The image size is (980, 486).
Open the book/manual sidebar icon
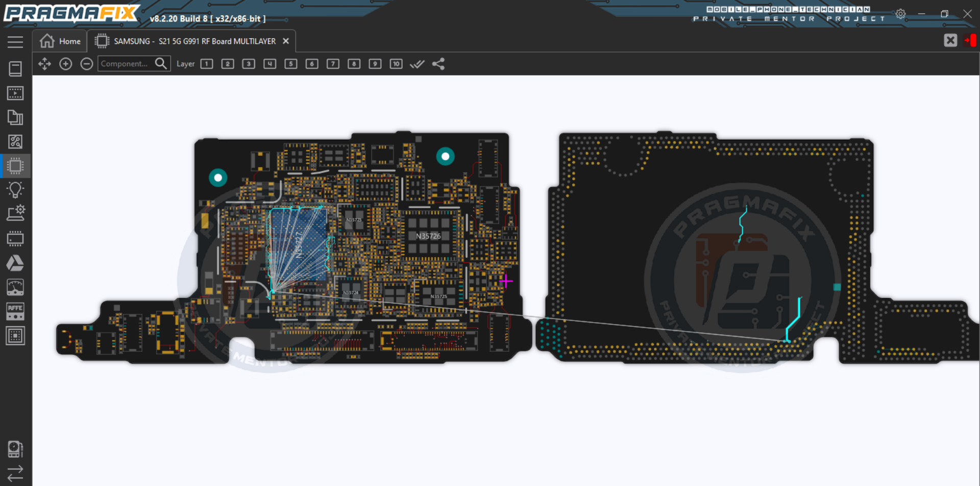(15, 68)
